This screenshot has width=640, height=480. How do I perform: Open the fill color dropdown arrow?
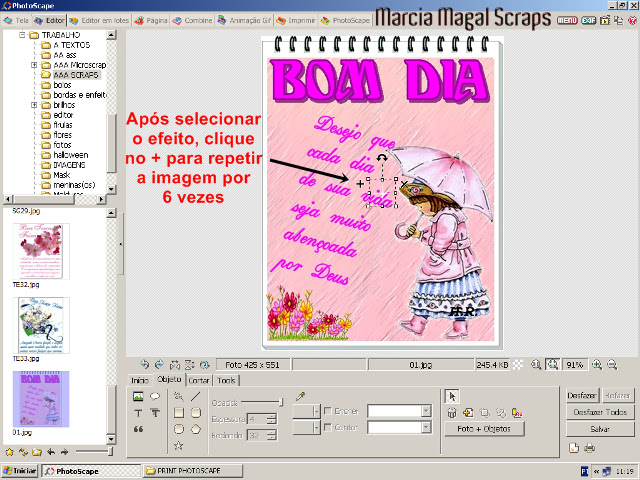(316, 411)
